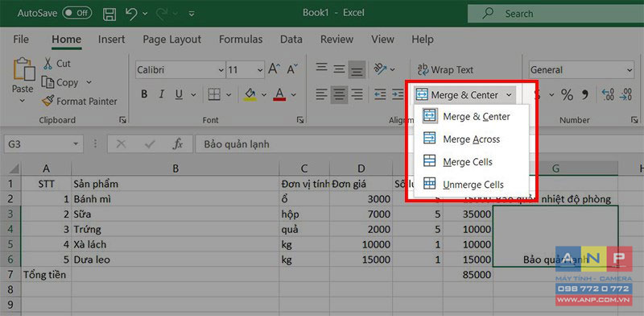
Task: Expand the Font Color dropdown arrow
Action: (293, 95)
